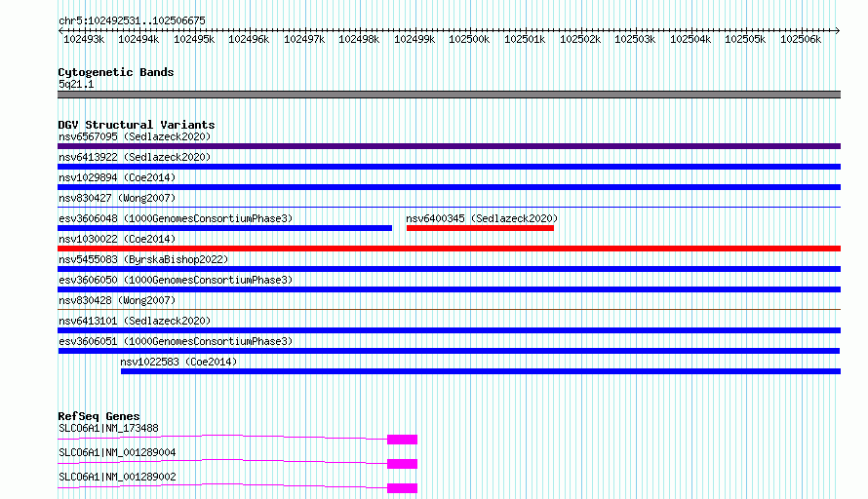The height and width of the screenshot is (499, 868).
Task: Select the SLCO6A1|NM_001289004 magenta exon block
Action: [402, 464]
